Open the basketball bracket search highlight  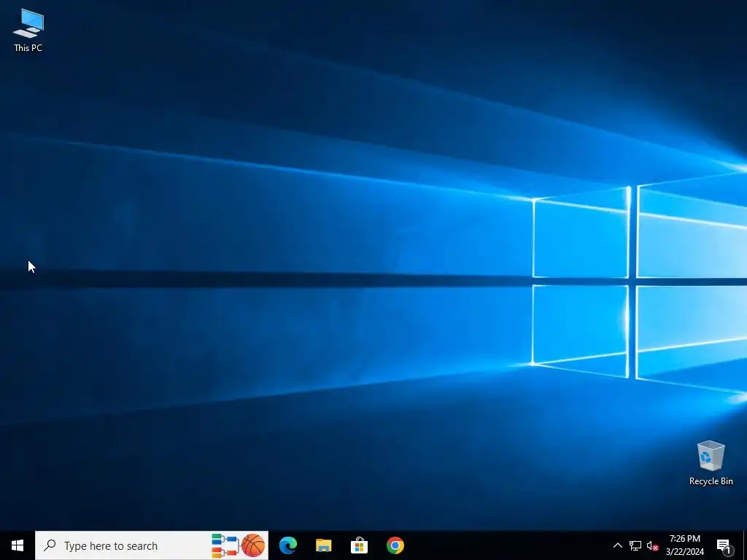pos(239,545)
